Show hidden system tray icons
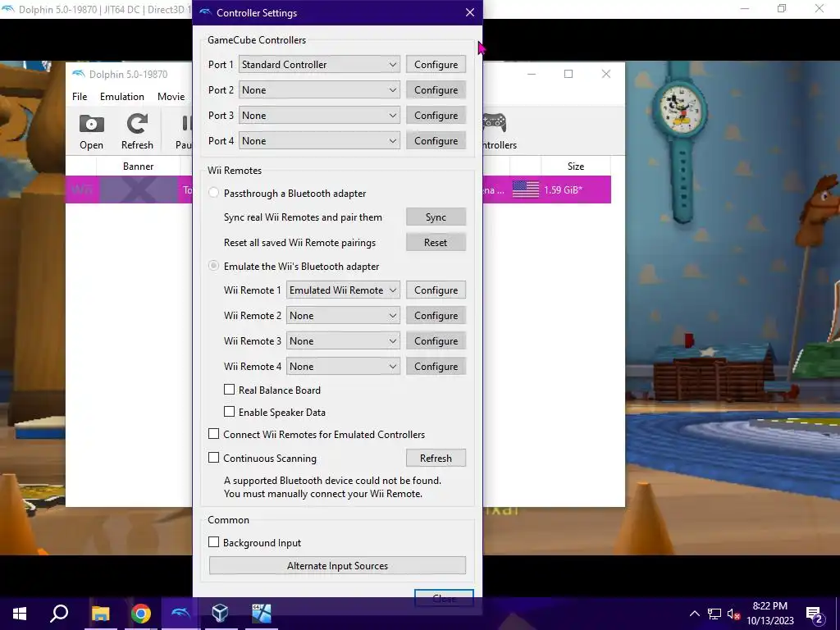 coord(694,614)
